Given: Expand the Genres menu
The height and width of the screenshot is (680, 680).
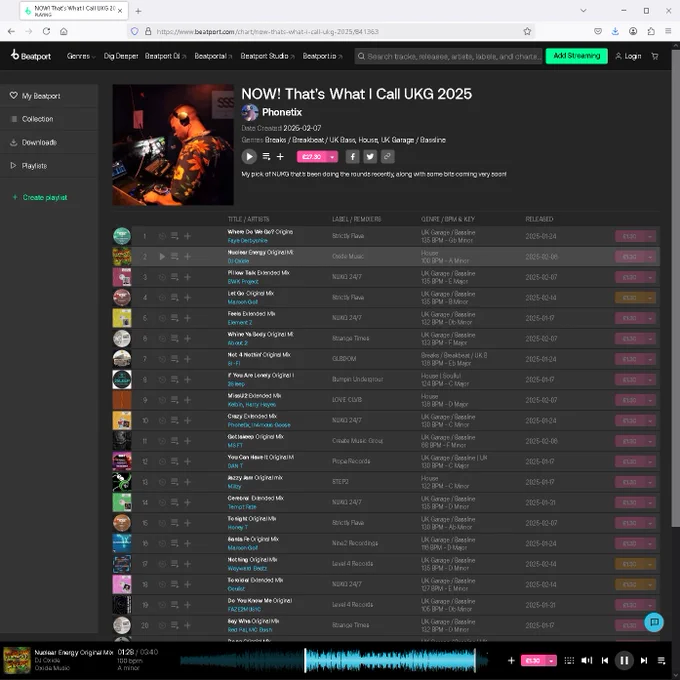Looking at the screenshot, I should [81, 56].
